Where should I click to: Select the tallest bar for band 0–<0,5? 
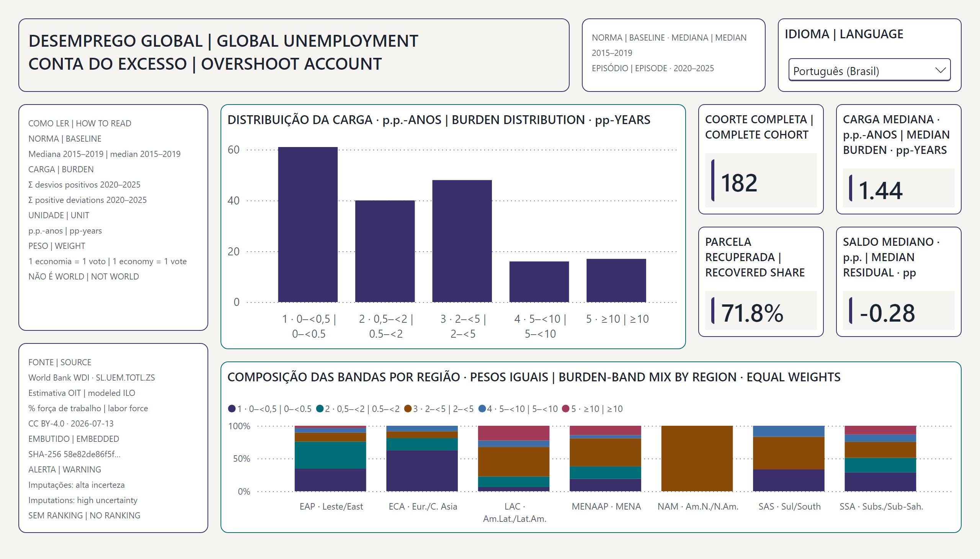tap(308, 225)
